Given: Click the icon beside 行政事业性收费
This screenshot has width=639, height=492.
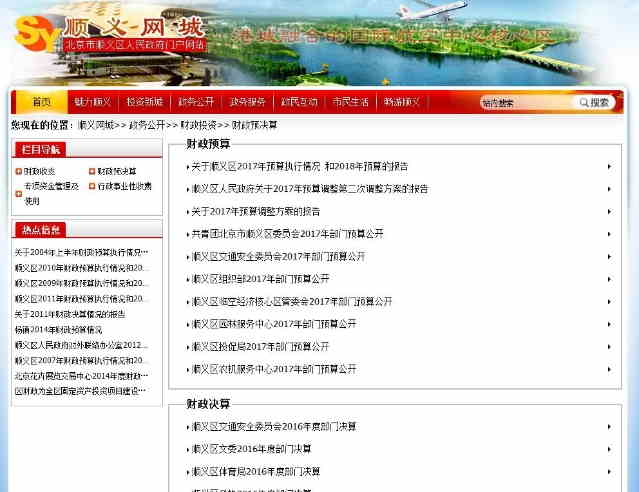Looking at the screenshot, I should (92, 186).
